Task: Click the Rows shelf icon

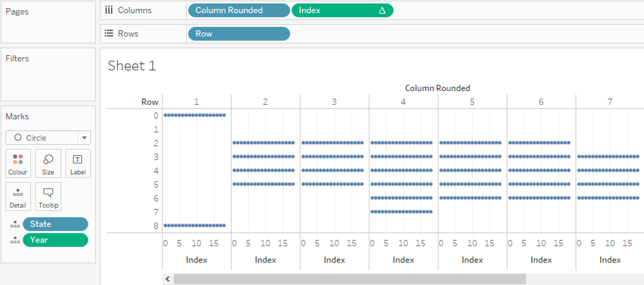Action: pyautogui.click(x=109, y=34)
